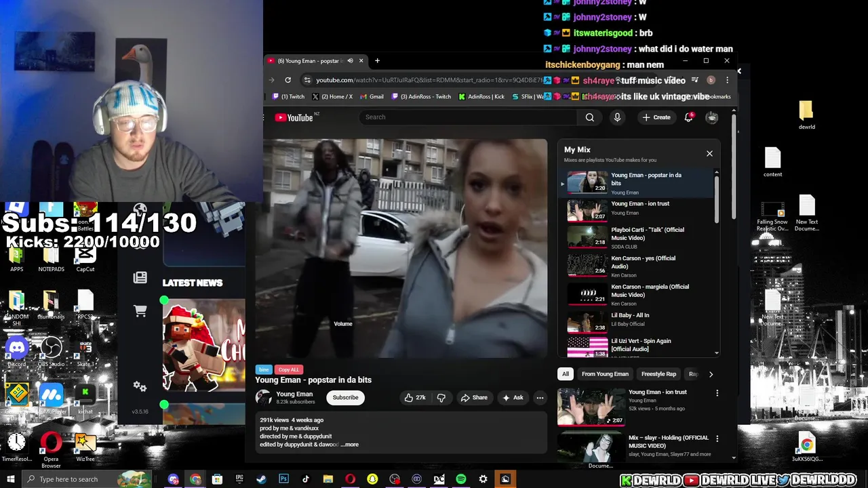Start voice search with microphone icon
The height and width of the screenshot is (488, 868).
pos(617,117)
